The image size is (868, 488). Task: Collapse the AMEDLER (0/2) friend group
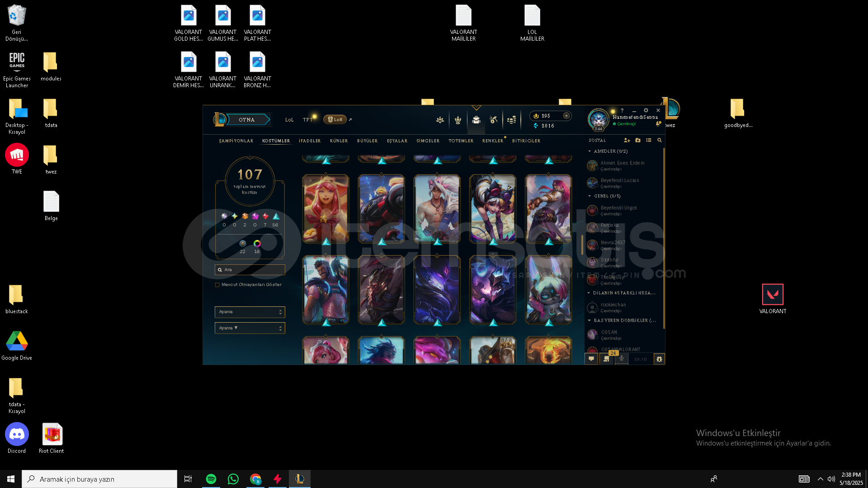[x=590, y=151]
